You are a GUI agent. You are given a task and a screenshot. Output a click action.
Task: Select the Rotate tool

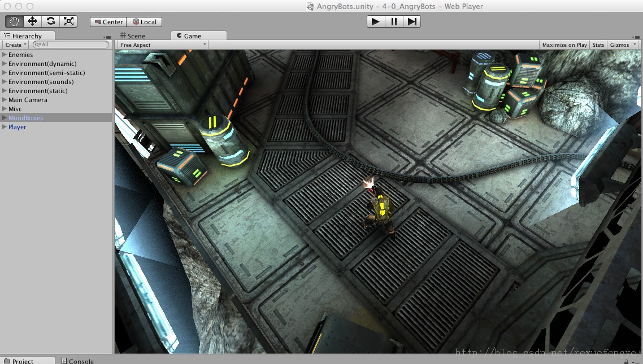(50, 21)
